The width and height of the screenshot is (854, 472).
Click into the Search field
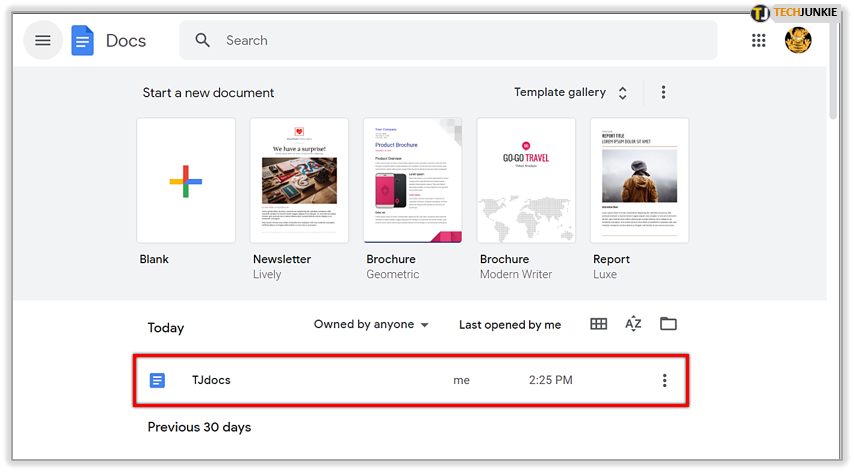(448, 40)
